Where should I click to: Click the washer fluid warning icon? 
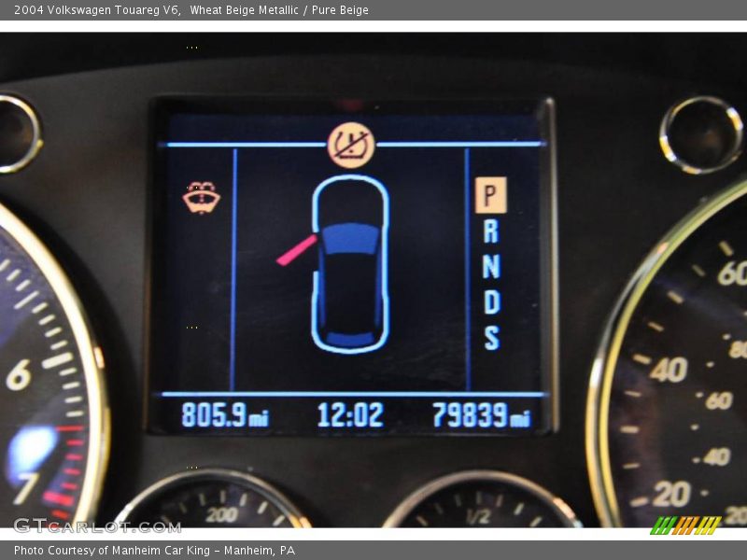pyautogui.click(x=202, y=197)
